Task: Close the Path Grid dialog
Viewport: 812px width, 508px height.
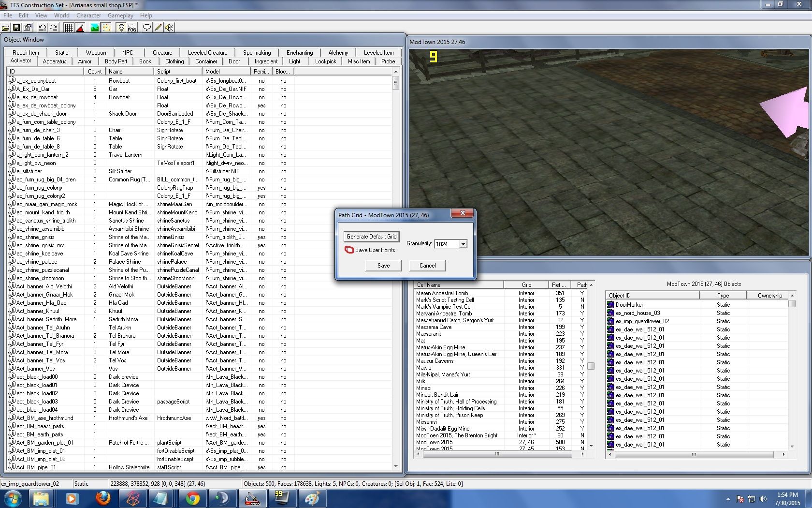Action: click(463, 213)
